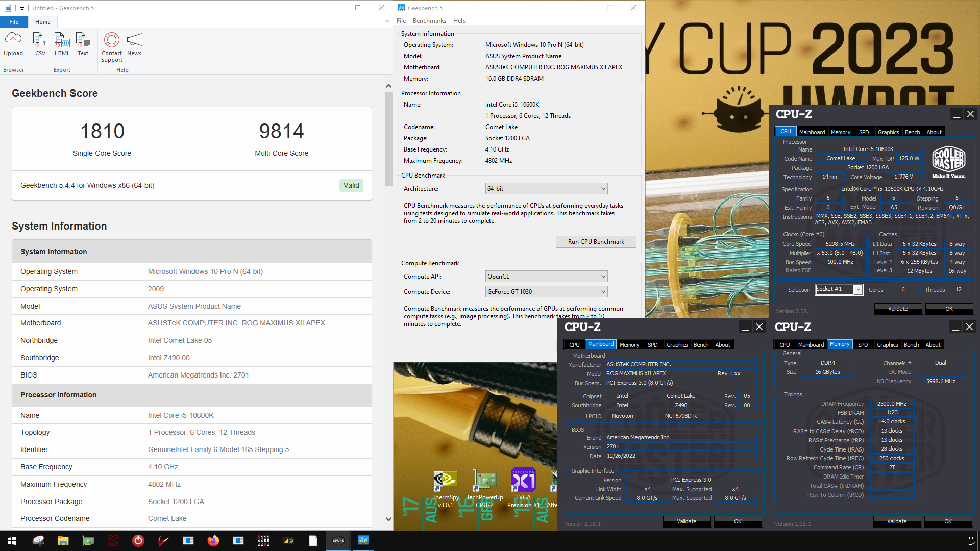Open the Architecture 64-bit dropdown
The width and height of the screenshot is (980, 551).
pyautogui.click(x=546, y=189)
